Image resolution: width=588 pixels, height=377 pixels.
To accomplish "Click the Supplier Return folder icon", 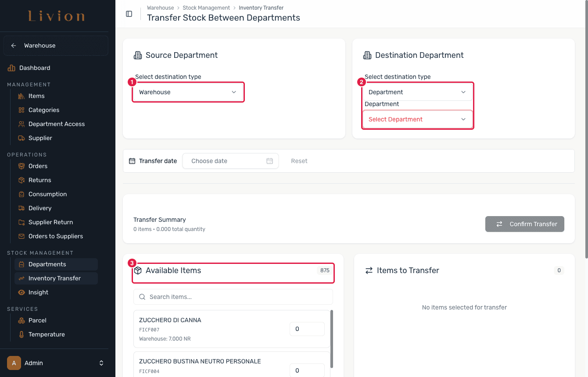I will 21,222.
